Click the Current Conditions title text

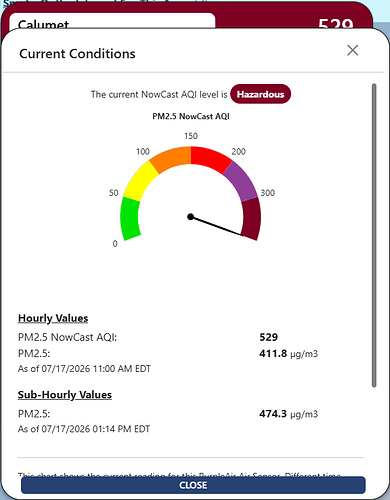click(x=77, y=54)
